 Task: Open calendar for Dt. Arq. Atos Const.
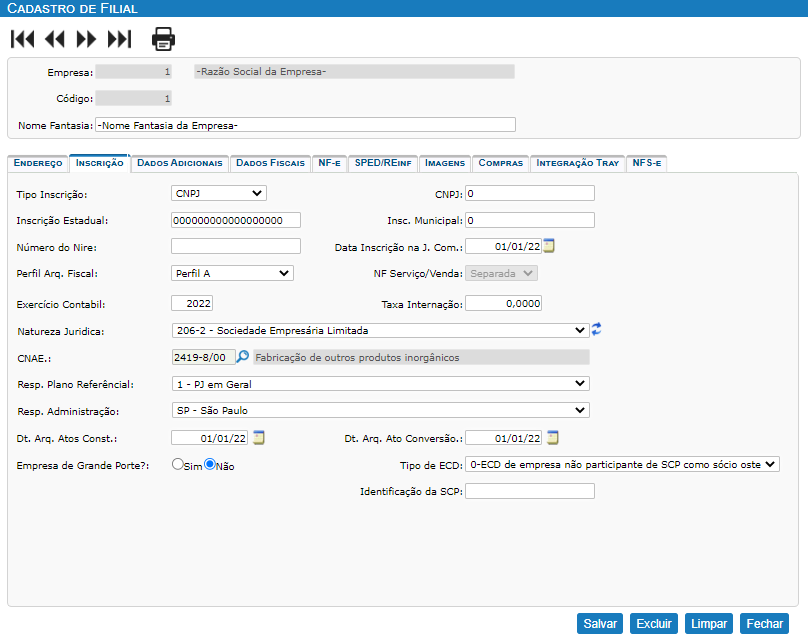(259, 438)
